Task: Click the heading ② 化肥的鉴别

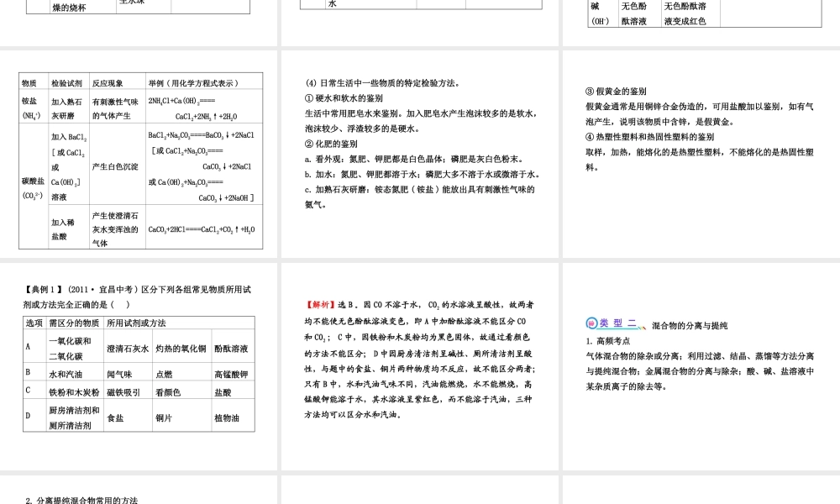Action: pyautogui.click(x=331, y=144)
